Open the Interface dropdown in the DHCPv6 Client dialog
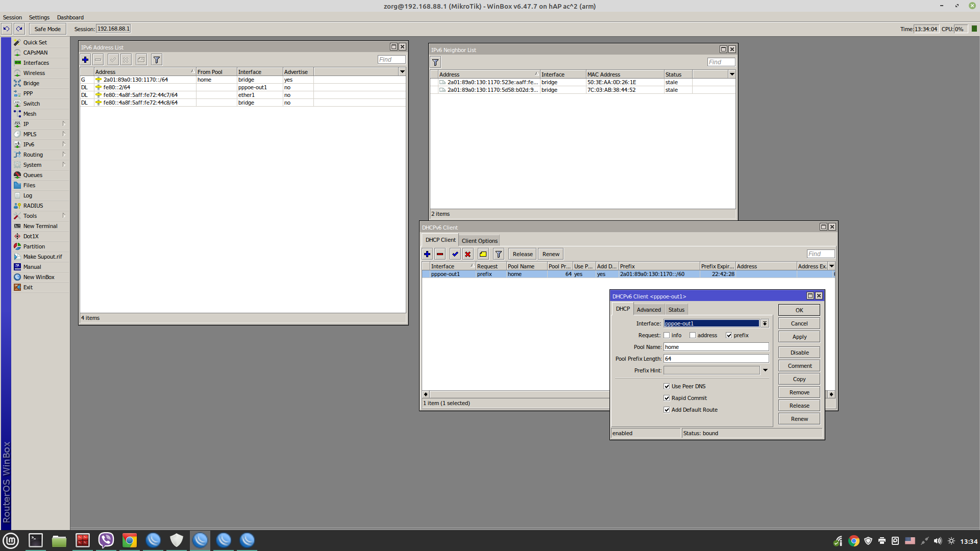The width and height of the screenshot is (980, 551). pos(765,323)
